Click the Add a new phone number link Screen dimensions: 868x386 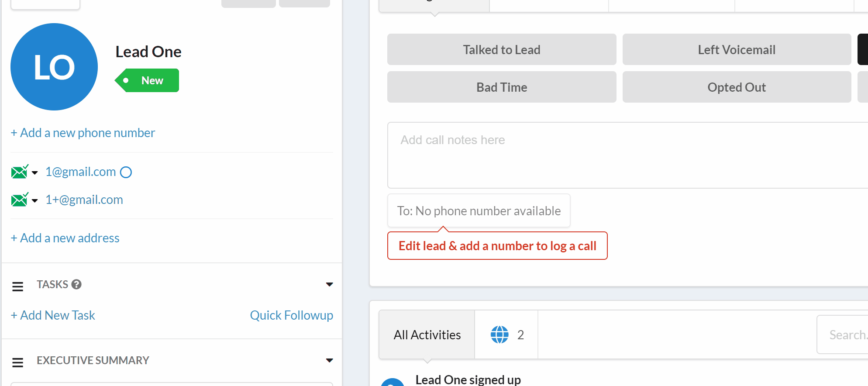(x=83, y=133)
